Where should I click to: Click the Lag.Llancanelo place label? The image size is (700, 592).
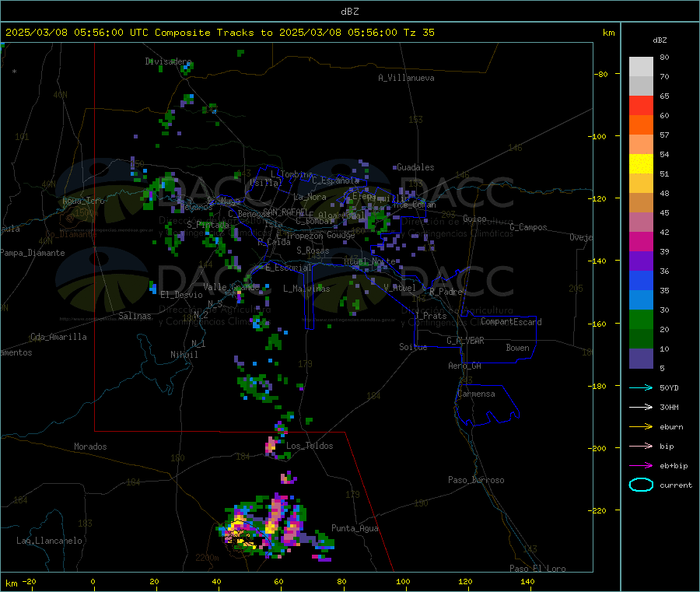[x=49, y=541]
